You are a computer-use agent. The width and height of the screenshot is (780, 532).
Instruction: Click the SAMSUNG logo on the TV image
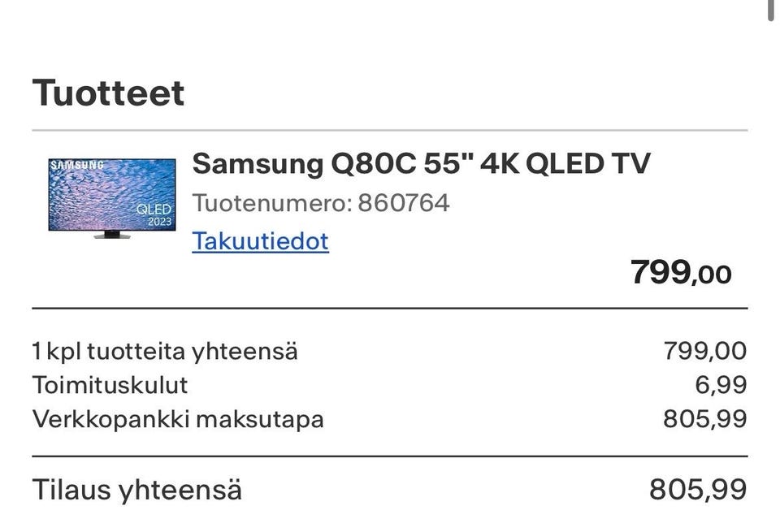(x=78, y=165)
